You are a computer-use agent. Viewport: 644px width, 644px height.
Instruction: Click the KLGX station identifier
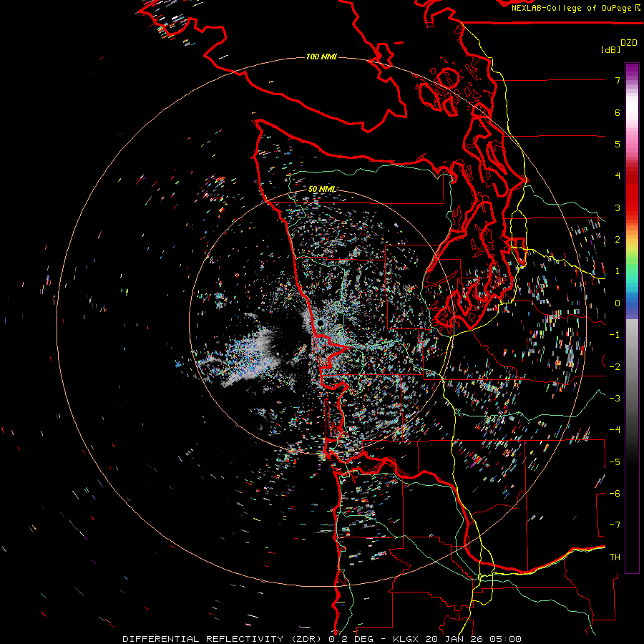406,639
